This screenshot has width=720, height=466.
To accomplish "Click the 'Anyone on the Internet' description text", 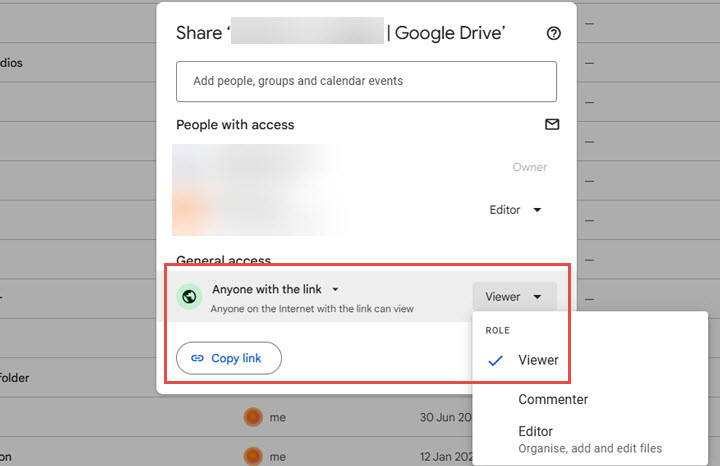I will 312,309.
